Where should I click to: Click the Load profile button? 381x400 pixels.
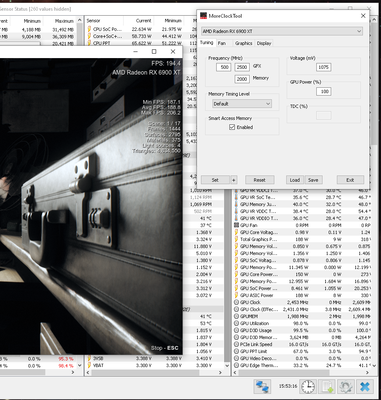point(295,180)
